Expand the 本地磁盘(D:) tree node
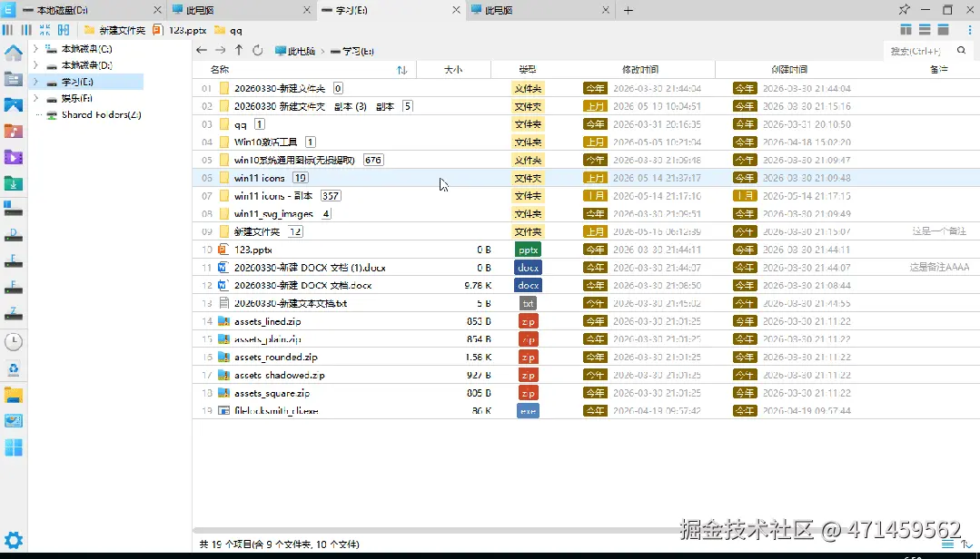 [35, 65]
